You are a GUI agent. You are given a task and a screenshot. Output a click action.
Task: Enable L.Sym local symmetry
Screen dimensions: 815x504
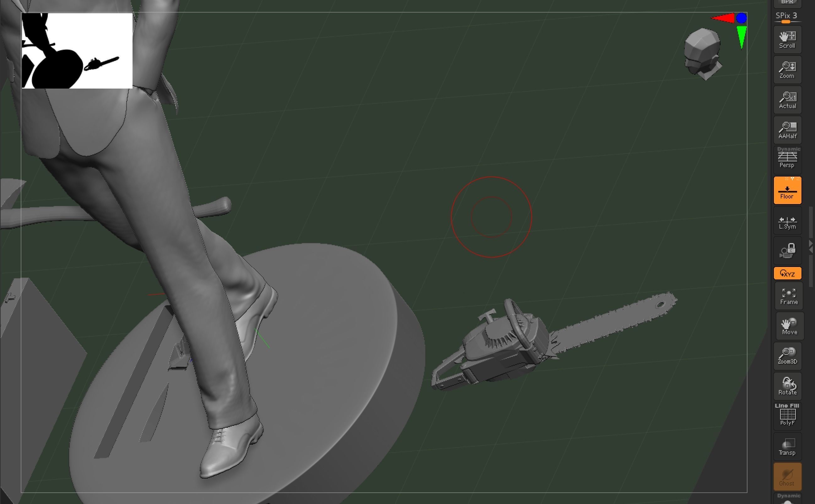tap(787, 221)
